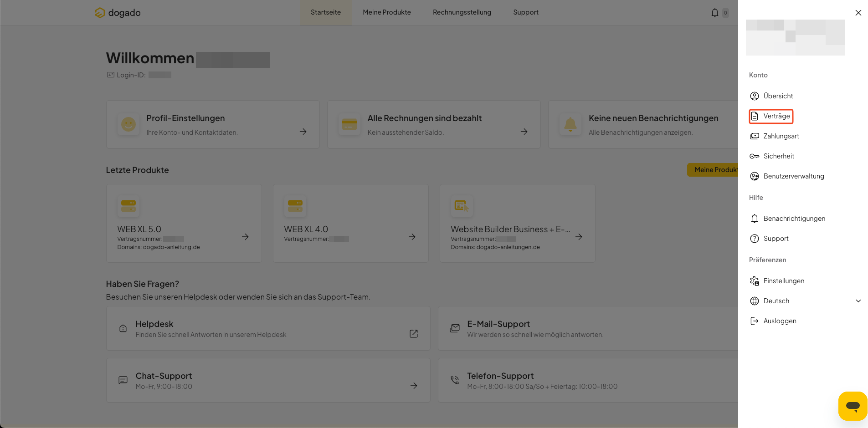Click Ausloggen to log out

click(780, 321)
